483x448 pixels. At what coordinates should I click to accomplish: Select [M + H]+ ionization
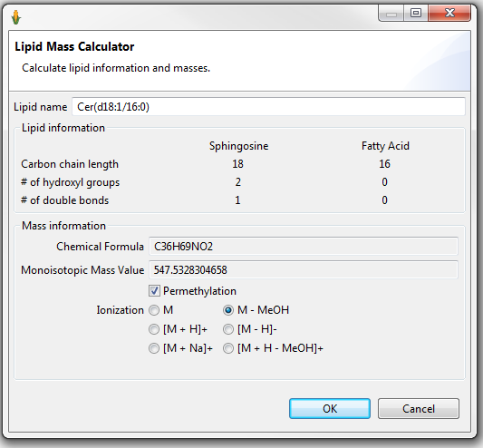coord(154,329)
